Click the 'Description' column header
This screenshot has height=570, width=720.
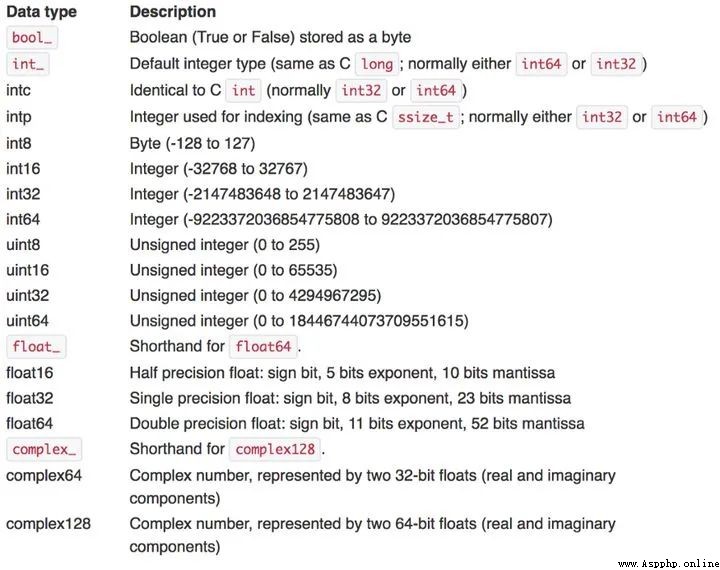(x=173, y=12)
